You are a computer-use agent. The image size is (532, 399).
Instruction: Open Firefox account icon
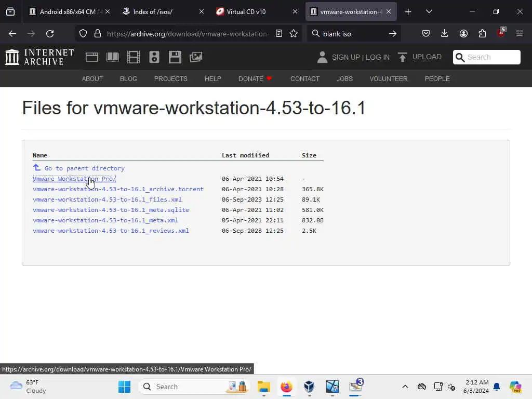463,34
